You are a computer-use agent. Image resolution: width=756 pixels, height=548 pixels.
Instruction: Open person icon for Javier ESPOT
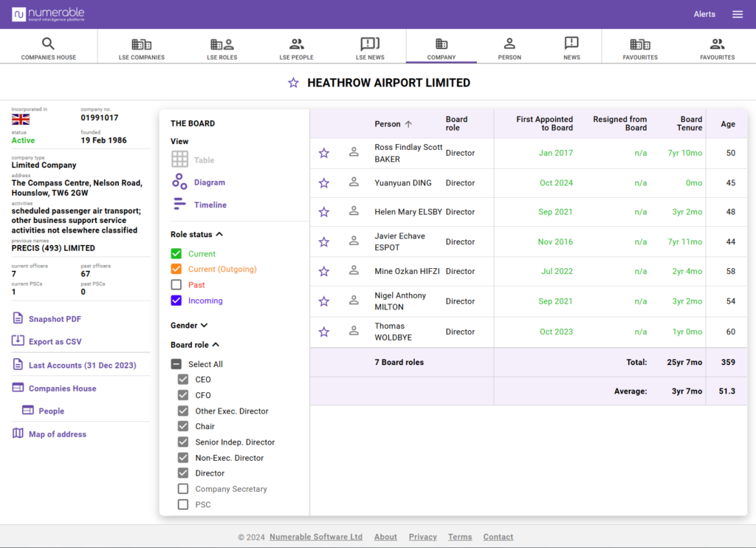click(x=354, y=241)
